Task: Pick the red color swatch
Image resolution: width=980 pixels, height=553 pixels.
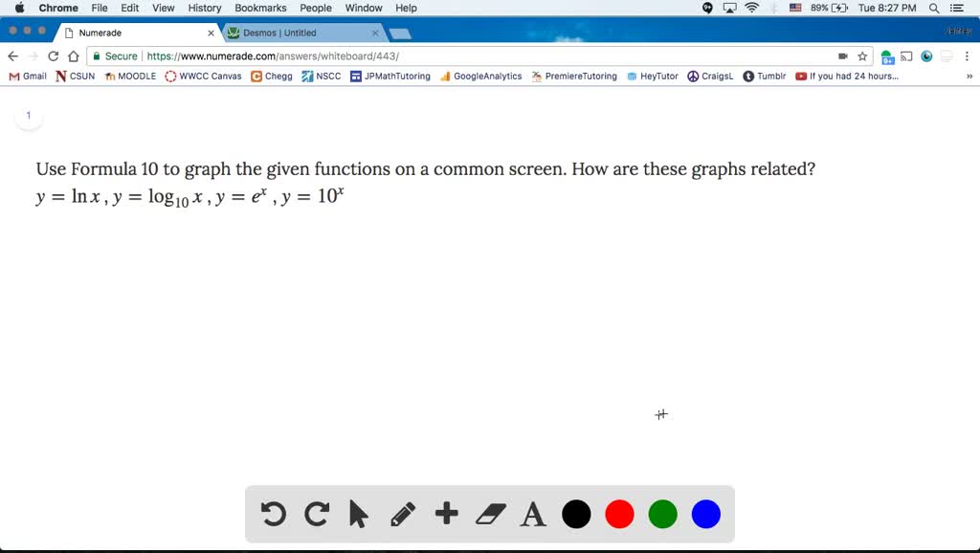Action: click(619, 515)
